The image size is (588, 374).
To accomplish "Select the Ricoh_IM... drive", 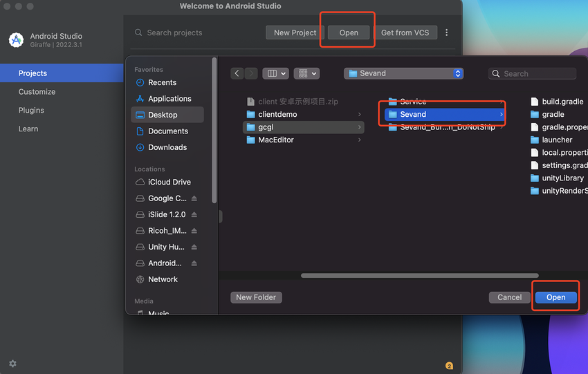I will (161, 231).
